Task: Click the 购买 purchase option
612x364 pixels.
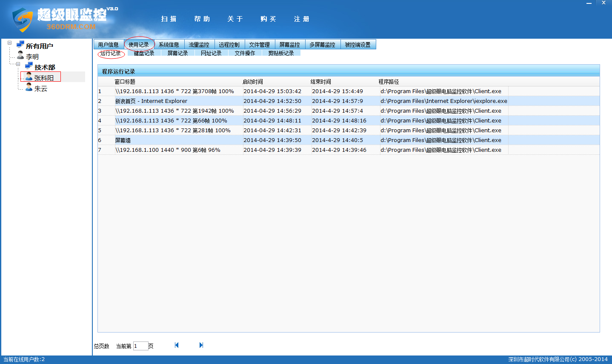Action: (x=268, y=19)
